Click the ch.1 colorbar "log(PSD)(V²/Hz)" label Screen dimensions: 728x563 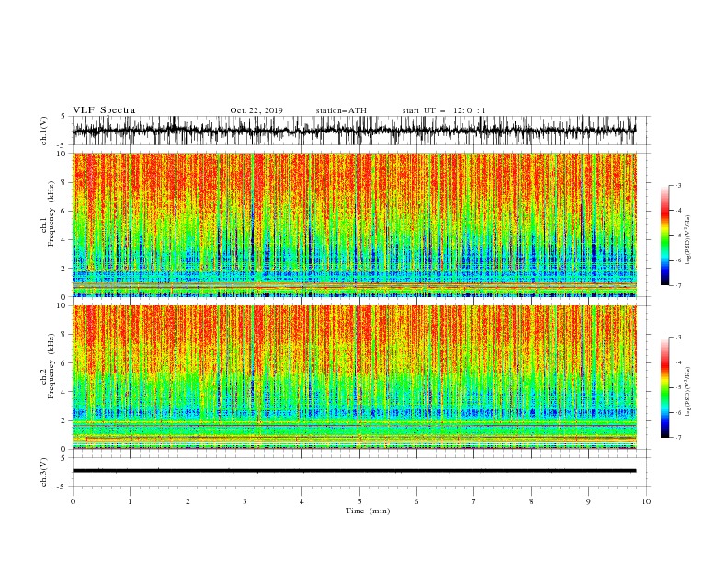tap(688, 240)
